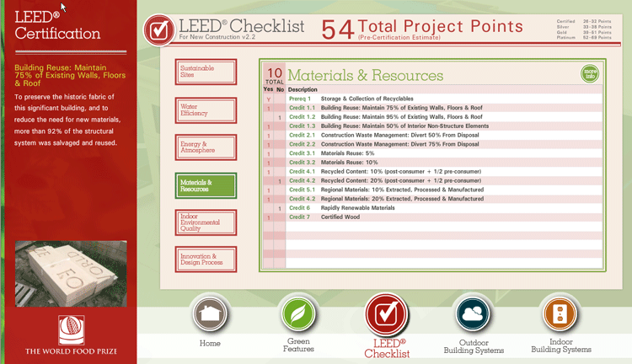
Task: Click Credit 7 Certified Wood row
Action: point(432,217)
